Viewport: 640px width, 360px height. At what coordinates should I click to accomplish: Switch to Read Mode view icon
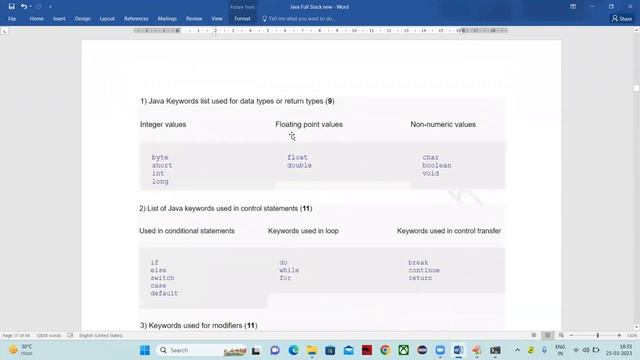tap(533, 336)
